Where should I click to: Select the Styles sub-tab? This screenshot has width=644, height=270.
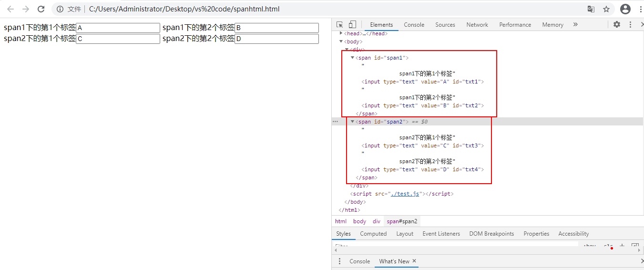tap(343, 234)
